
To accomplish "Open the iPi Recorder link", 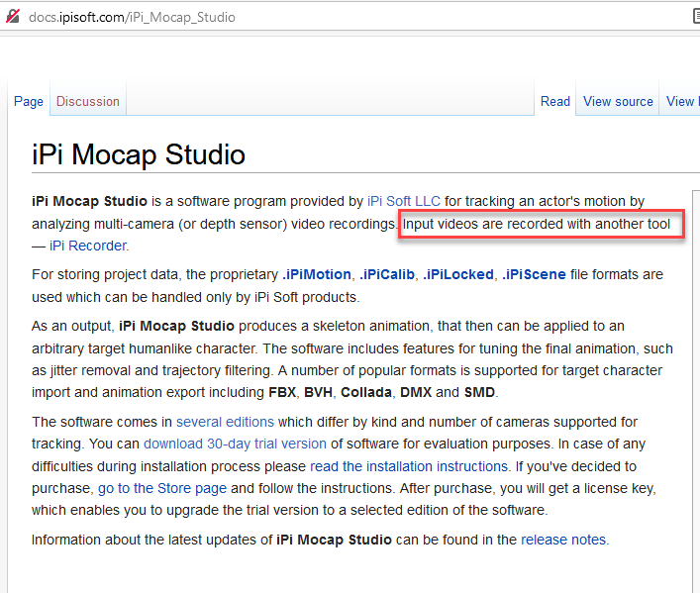I will coord(88,246).
